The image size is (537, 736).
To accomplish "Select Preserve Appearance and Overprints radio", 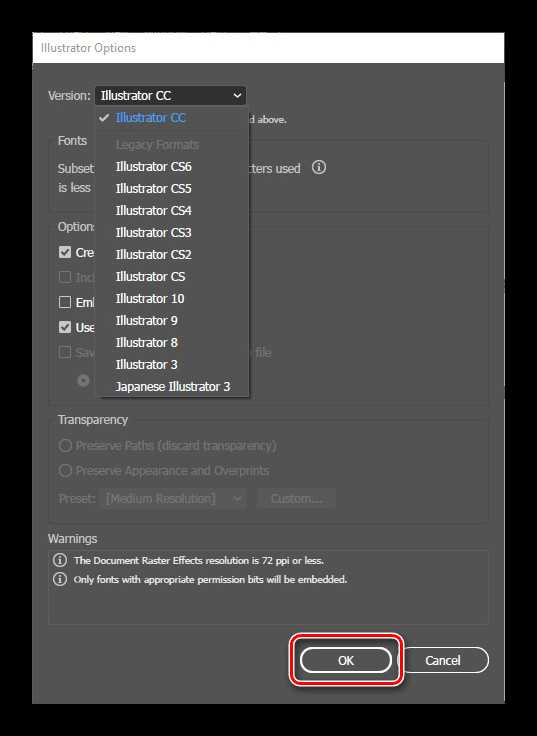I will tap(65, 470).
